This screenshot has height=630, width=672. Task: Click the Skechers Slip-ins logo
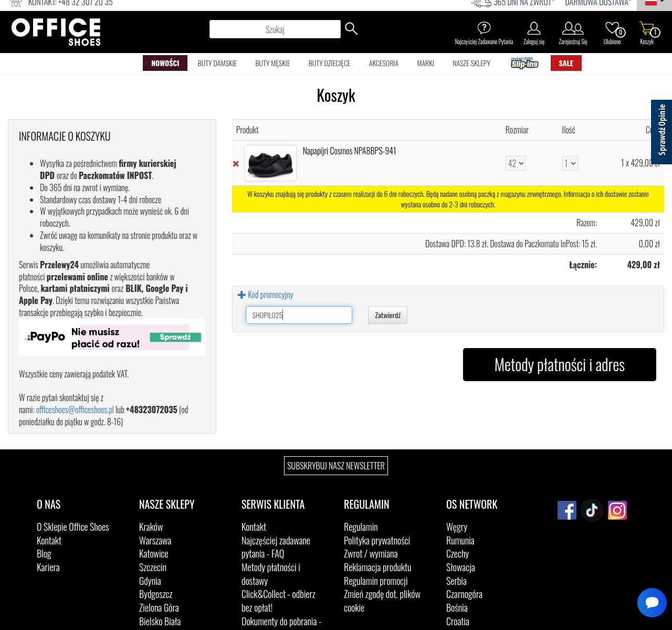524,63
